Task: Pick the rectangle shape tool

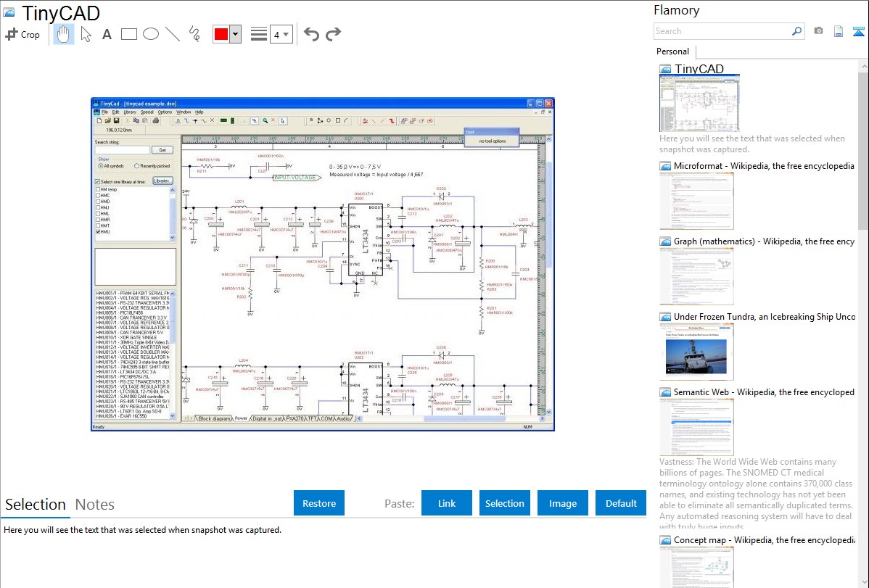Action: tap(128, 34)
